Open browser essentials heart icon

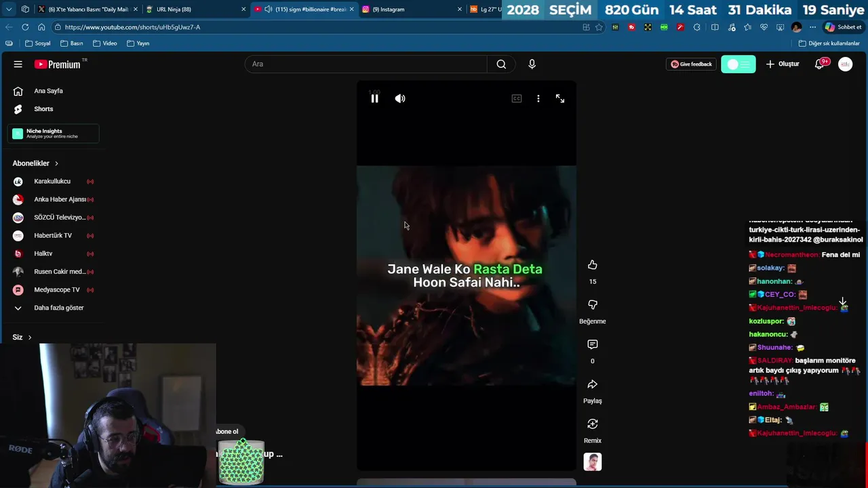pos(764,27)
